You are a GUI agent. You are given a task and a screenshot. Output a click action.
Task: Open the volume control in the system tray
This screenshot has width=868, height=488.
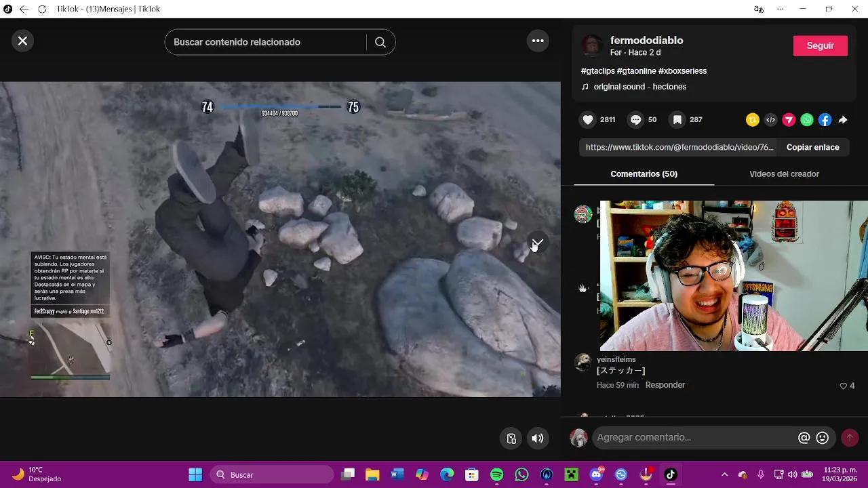click(x=793, y=474)
